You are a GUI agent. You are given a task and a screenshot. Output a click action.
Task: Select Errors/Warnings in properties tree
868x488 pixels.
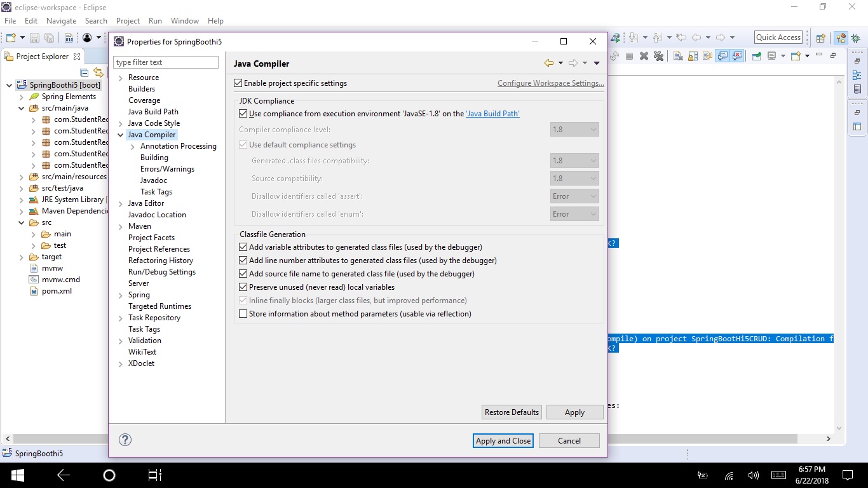point(167,169)
